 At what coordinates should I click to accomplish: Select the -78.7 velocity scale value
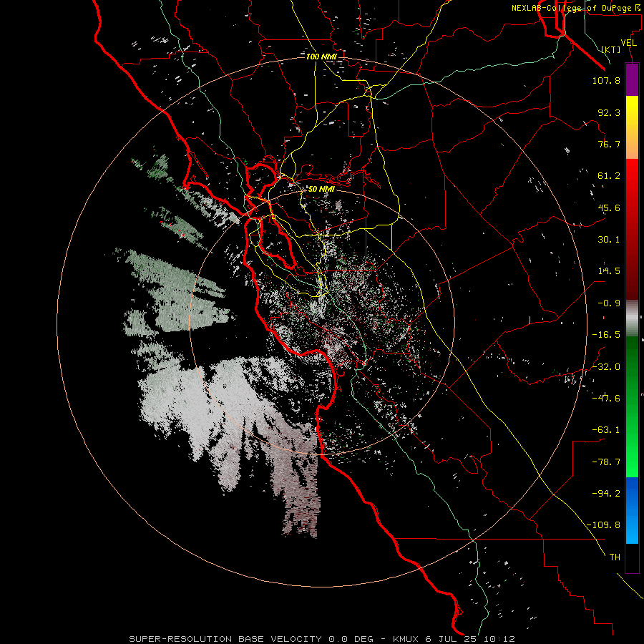coord(606,462)
